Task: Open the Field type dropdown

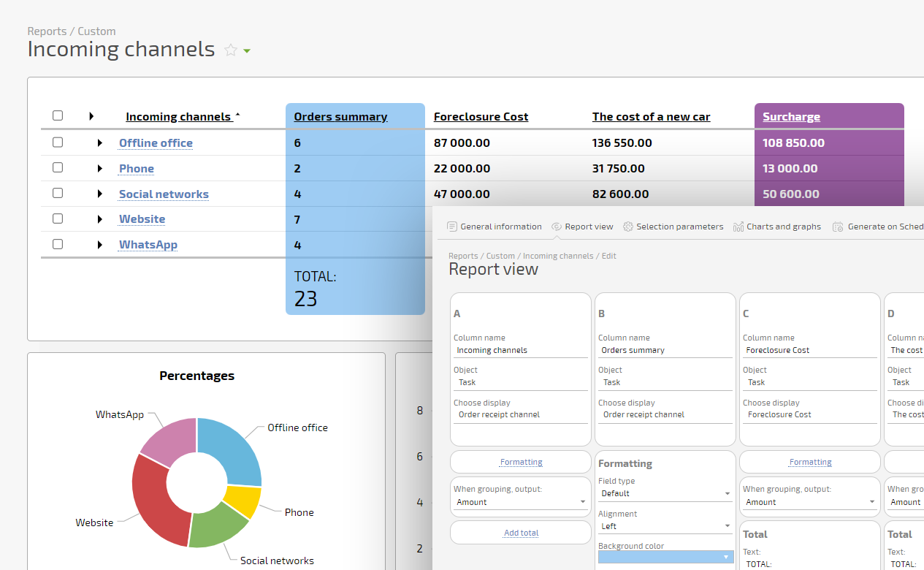Action: 665,493
